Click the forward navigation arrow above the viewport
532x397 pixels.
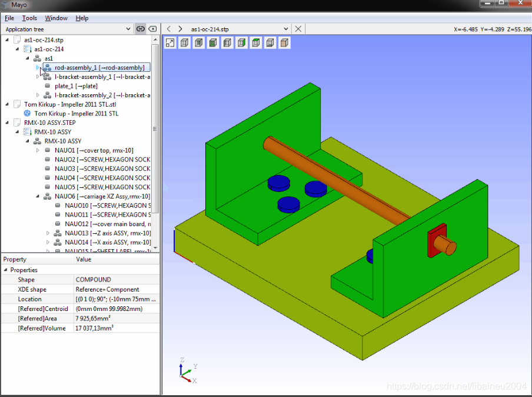[180, 28]
